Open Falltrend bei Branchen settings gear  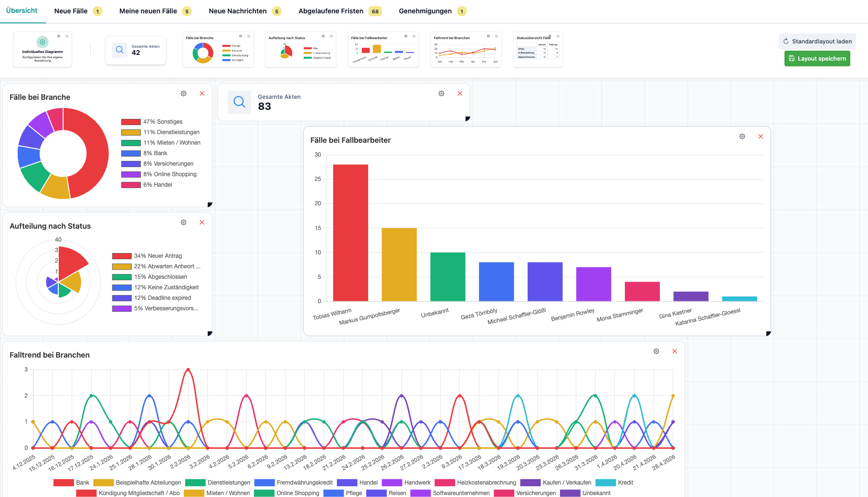(656, 351)
